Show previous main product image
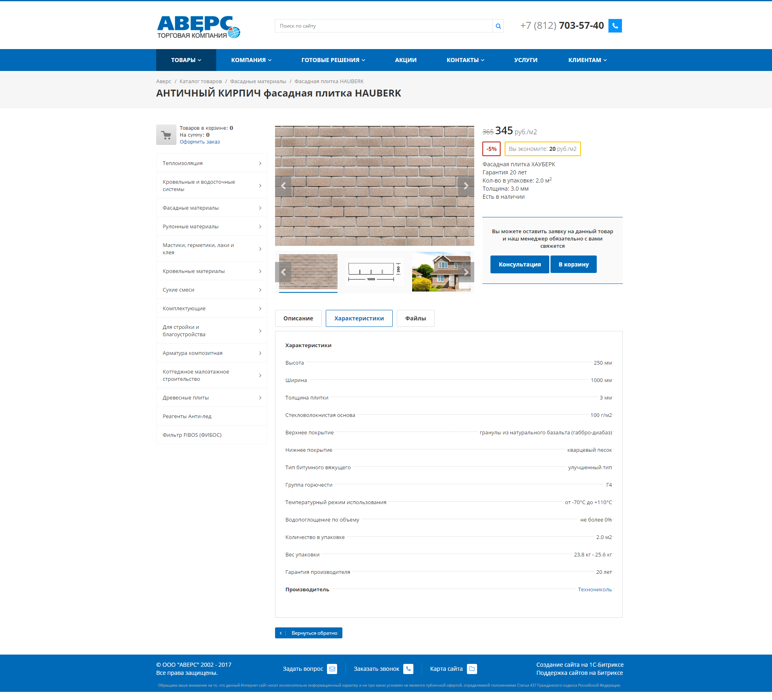 pyautogui.click(x=283, y=186)
